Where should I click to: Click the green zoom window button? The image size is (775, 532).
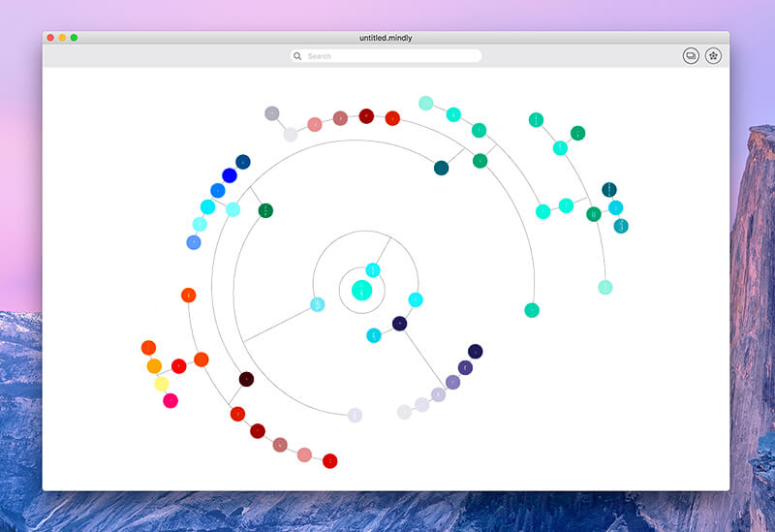75,38
